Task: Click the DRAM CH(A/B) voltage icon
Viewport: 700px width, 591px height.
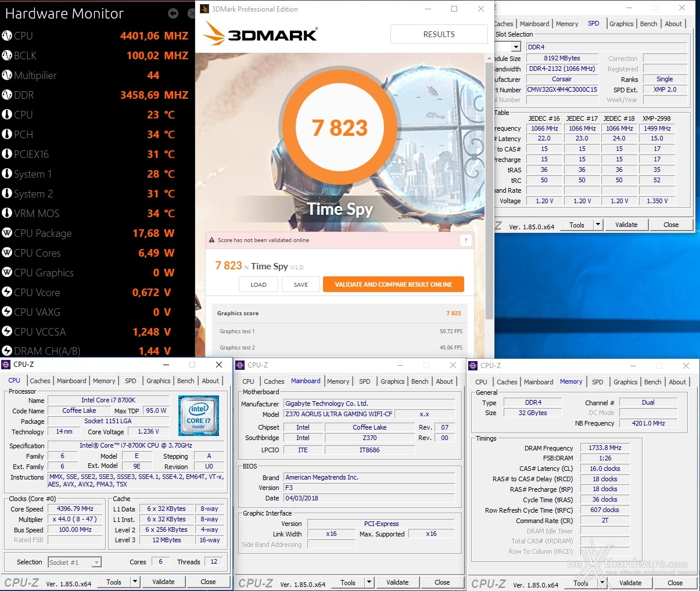Action: (7, 351)
